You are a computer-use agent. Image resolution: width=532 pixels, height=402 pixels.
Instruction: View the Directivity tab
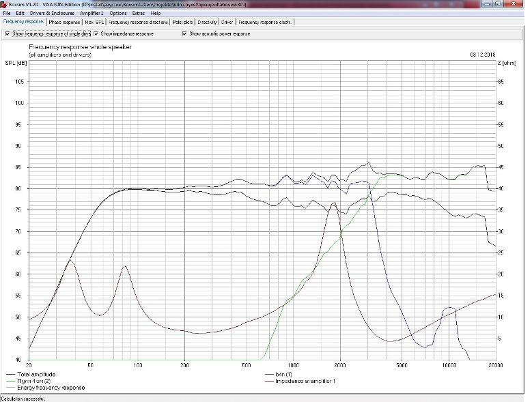coord(207,22)
